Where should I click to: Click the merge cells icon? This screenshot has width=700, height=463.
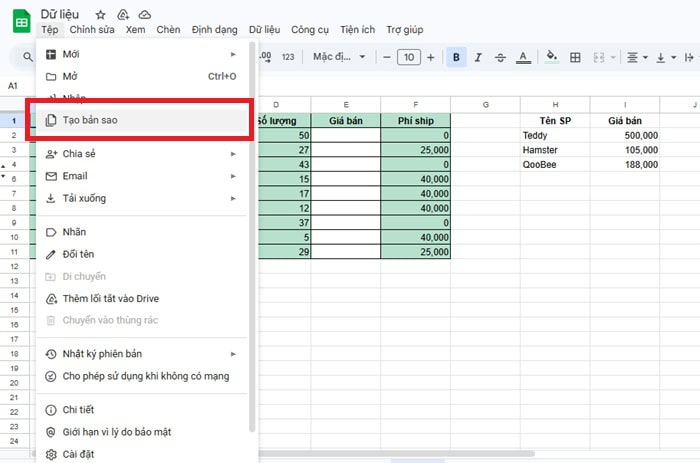click(598, 58)
